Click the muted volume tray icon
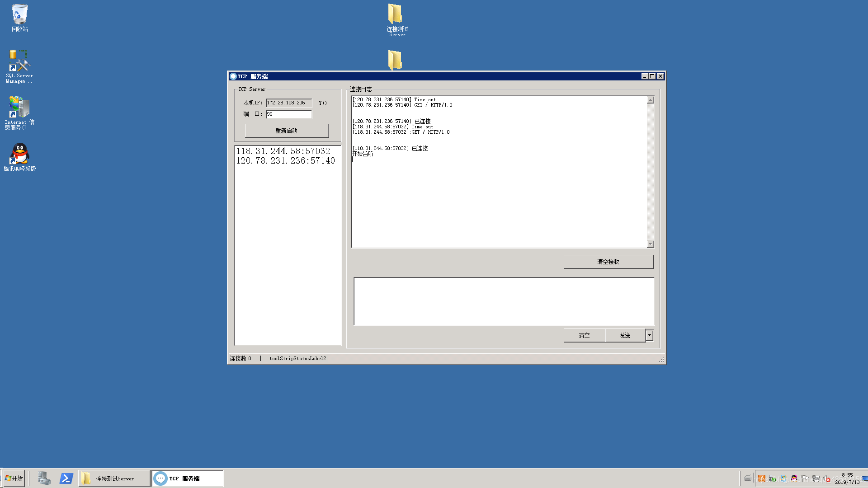Viewport: 868px width, 488px height. pyautogui.click(x=826, y=479)
